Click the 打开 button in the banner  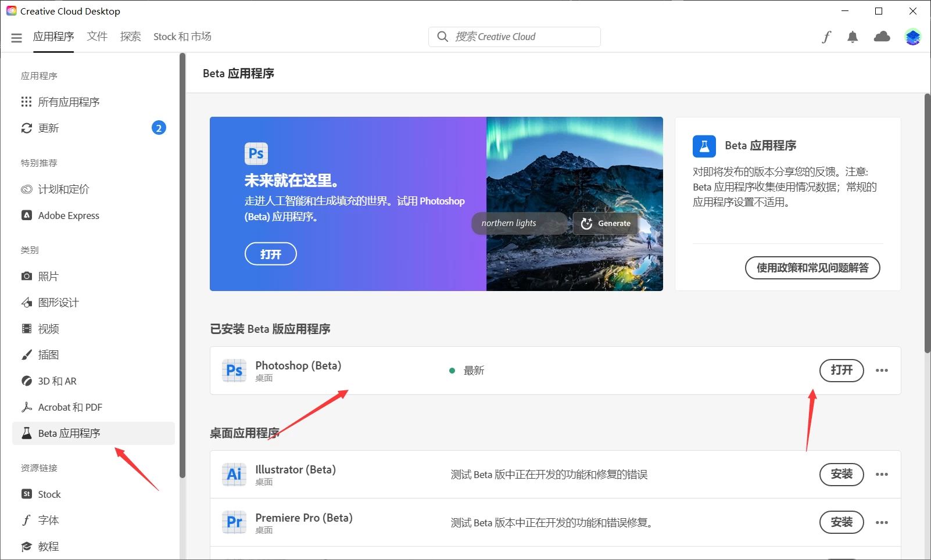[x=271, y=254]
